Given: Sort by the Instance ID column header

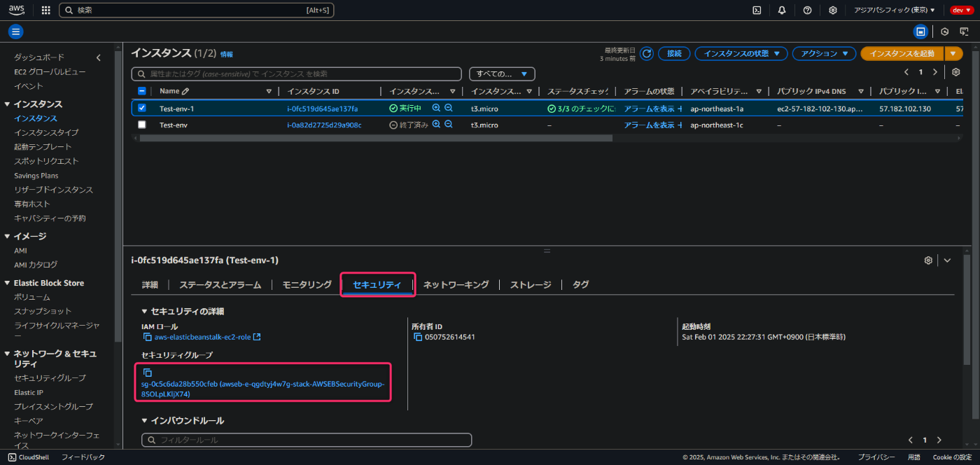Looking at the screenshot, I should point(314,91).
